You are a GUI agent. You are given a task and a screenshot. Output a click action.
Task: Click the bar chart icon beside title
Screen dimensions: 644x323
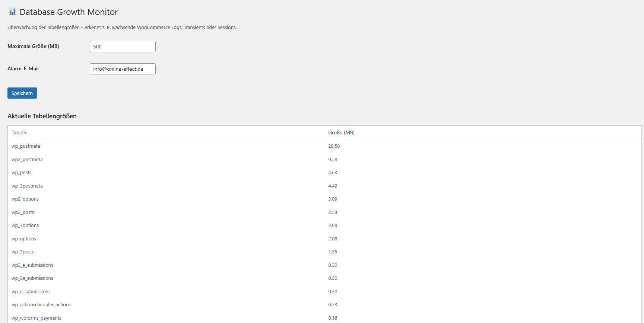(12, 12)
